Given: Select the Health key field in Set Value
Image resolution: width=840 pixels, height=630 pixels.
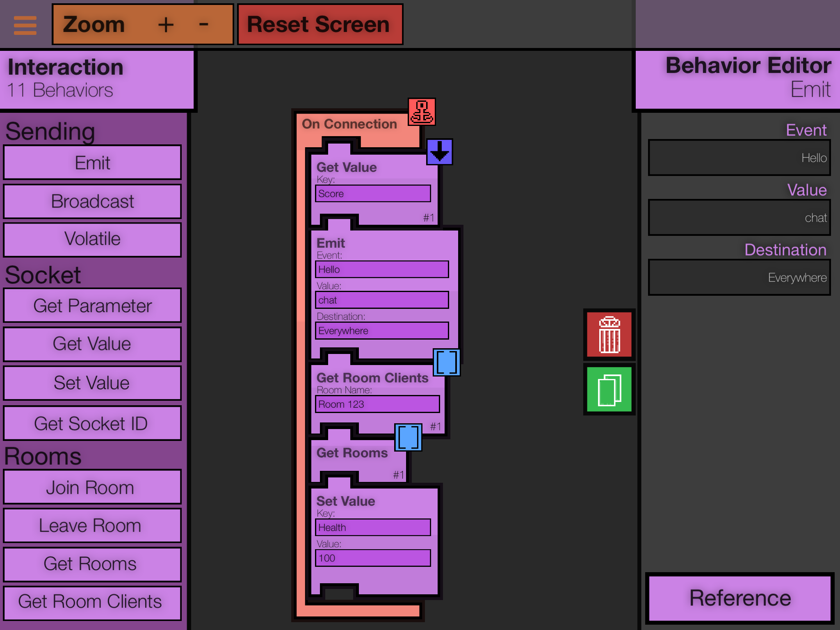Looking at the screenshot, I should (372, 527).
